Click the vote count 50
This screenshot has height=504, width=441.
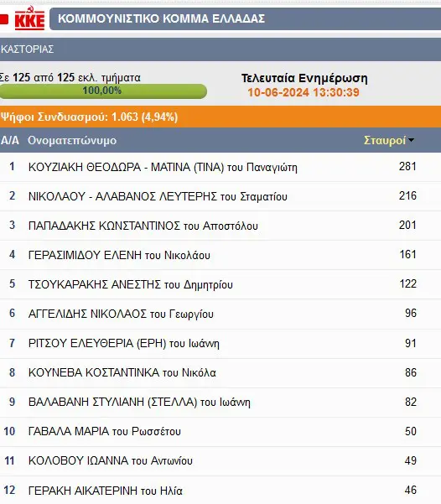pyautogui.click(x=411, y=431)
